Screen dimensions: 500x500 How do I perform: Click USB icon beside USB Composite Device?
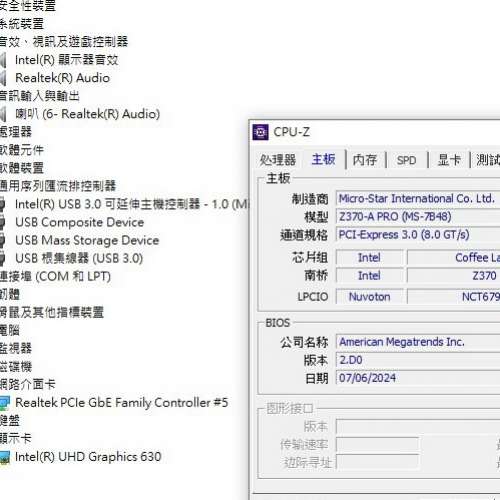click(3, 222)
